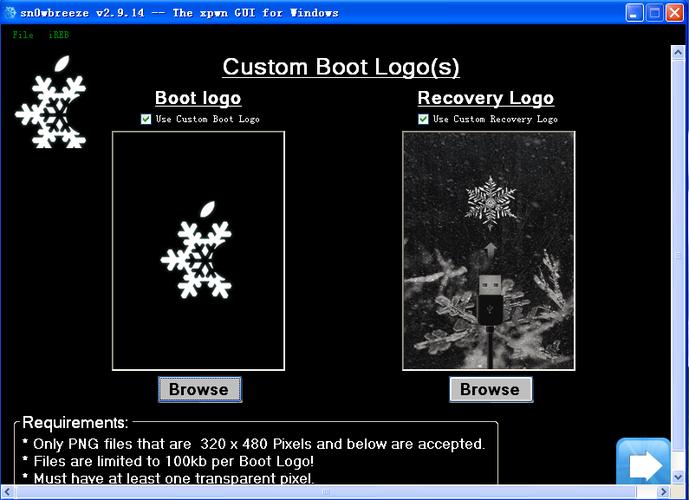Image resolution: width=689 pixels, height=500 pixels.
Task: Toggle the Use Custom Recovery Logo checkbox
Action: [423, 119]
